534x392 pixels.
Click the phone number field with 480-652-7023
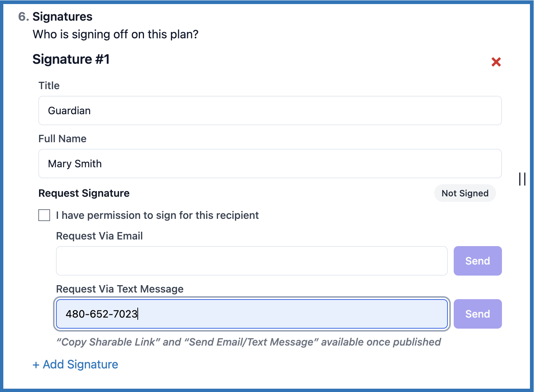pos(252,314)
